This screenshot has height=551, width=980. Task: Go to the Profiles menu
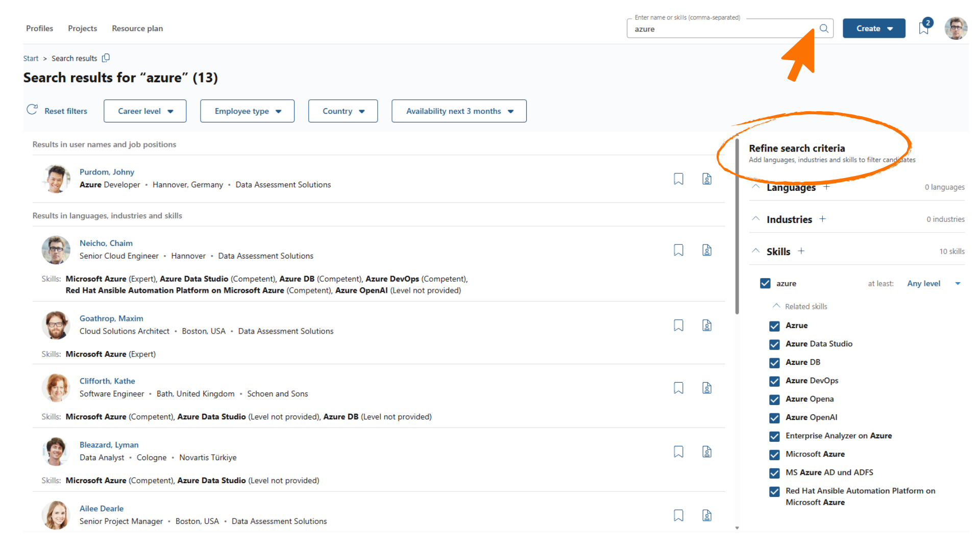point(39,29)
